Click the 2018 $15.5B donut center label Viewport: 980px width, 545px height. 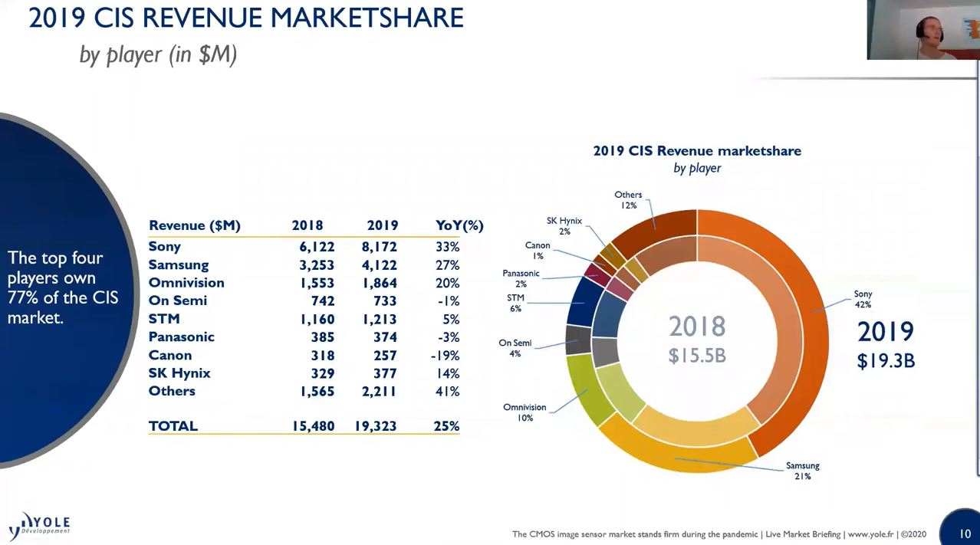coord(697,340)
